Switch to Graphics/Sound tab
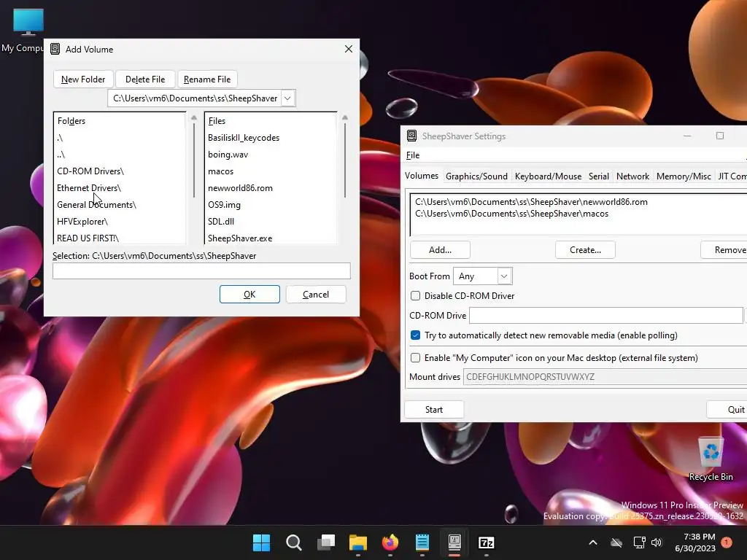The width and height of the screenshot is (747, 560). click(476, 176)
